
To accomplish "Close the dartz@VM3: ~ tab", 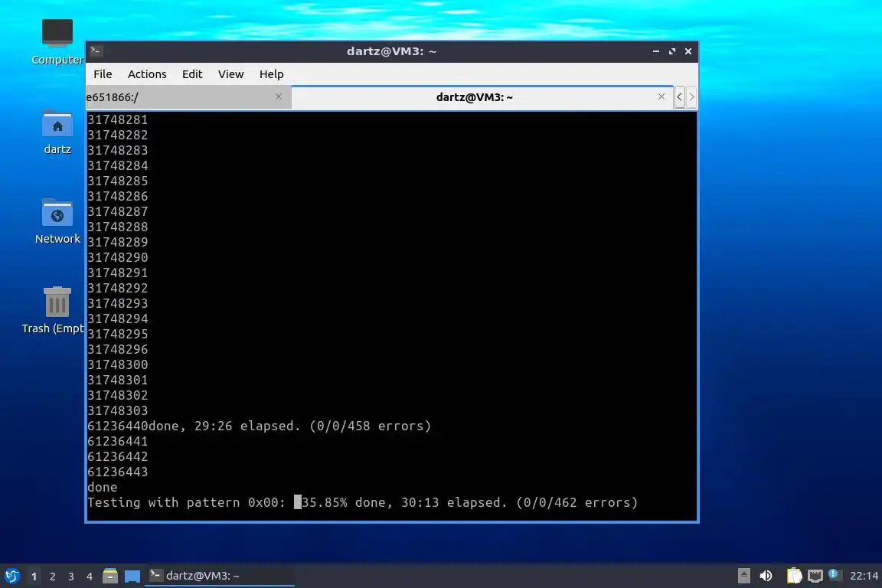I will tap(661, 96).
